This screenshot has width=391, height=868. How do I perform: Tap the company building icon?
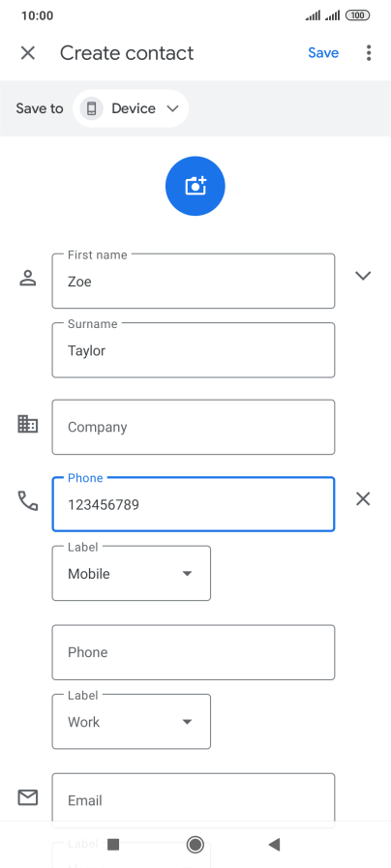point(28,424)
